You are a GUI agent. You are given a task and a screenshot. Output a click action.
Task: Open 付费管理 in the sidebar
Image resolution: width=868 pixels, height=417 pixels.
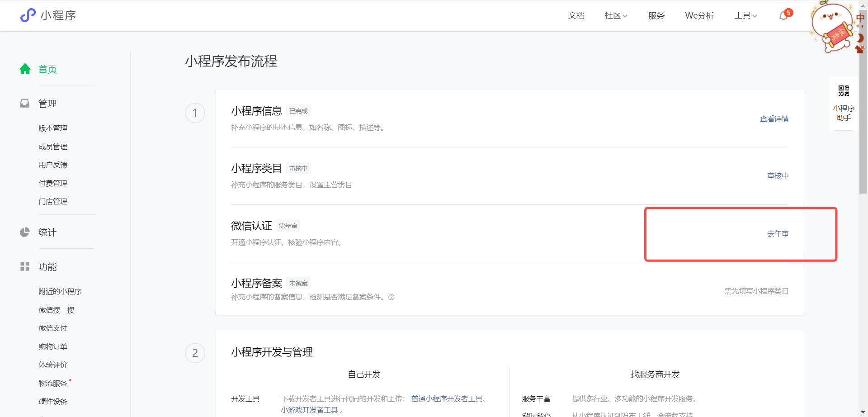tap(53, 183)
